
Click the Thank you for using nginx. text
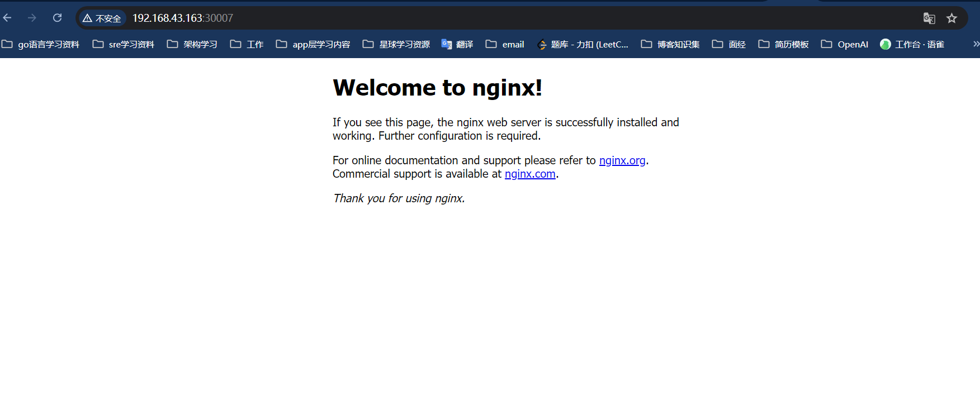tap(399, 198)
